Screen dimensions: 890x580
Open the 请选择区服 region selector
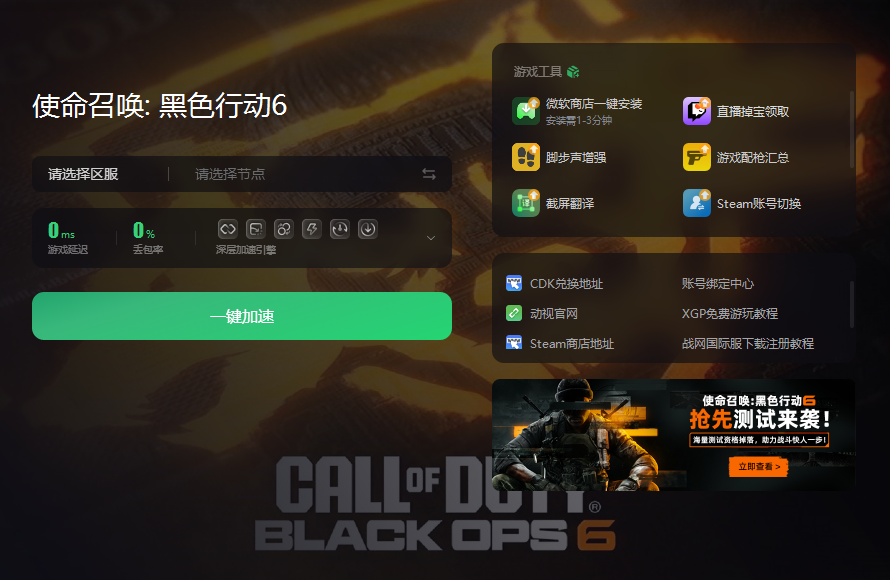coord(83,174)
